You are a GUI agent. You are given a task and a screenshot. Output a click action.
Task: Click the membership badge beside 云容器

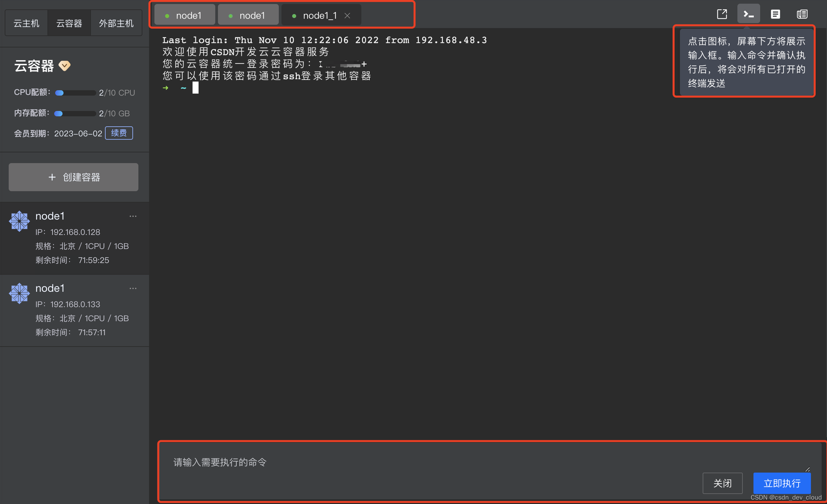coord(65,66)
